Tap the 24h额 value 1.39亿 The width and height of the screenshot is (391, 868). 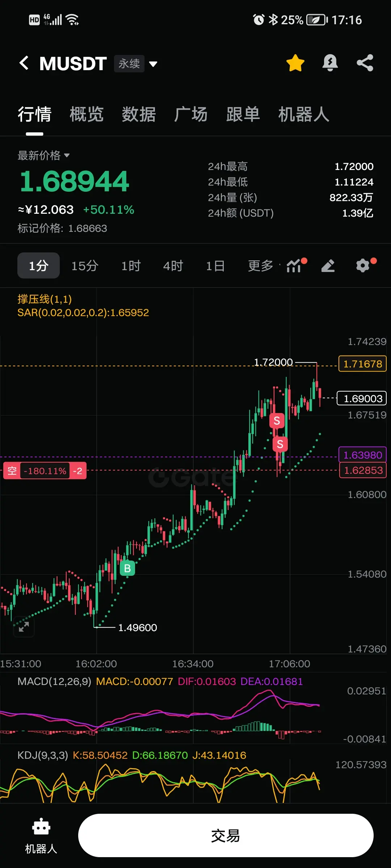pyautogui.click(x=358, y=213)
